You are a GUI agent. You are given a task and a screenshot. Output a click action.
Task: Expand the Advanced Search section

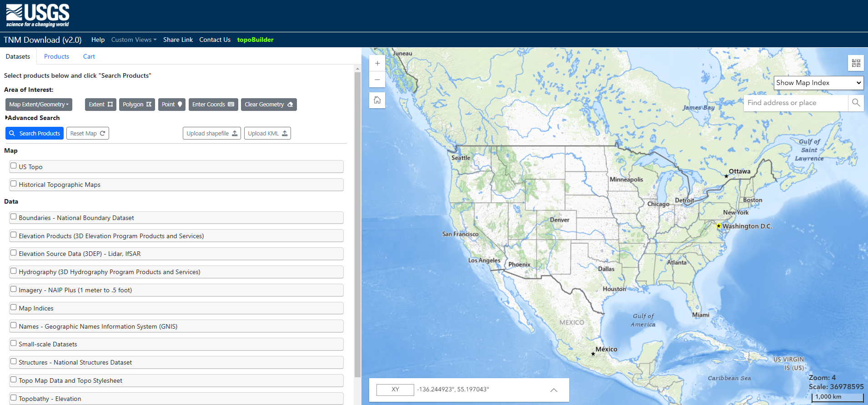32,118
